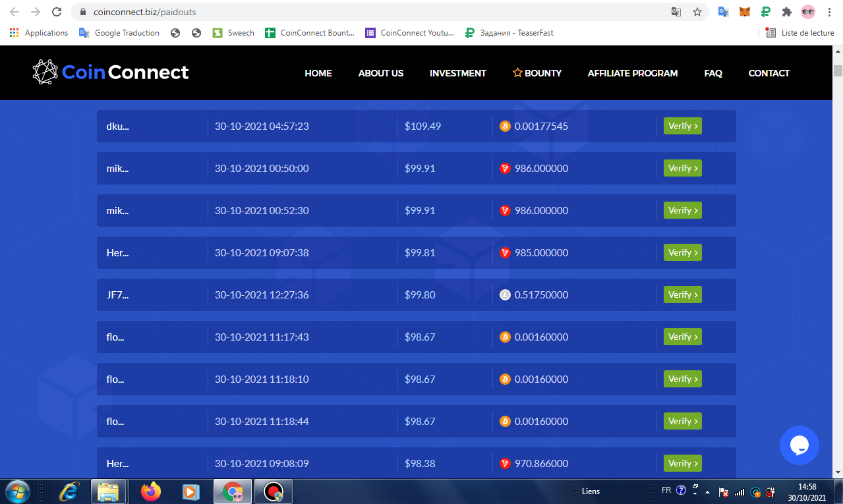Screen dimensions: 843x504
Task: View site info via the padlock icon
Action: (83, 12)
